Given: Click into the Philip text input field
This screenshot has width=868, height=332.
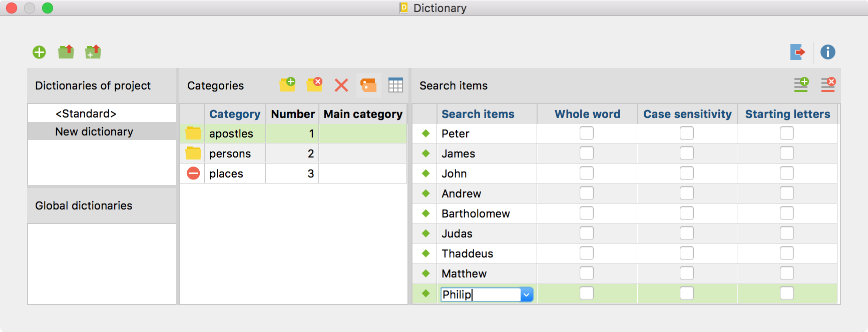Looking at the screenshot, I should 481,294.
